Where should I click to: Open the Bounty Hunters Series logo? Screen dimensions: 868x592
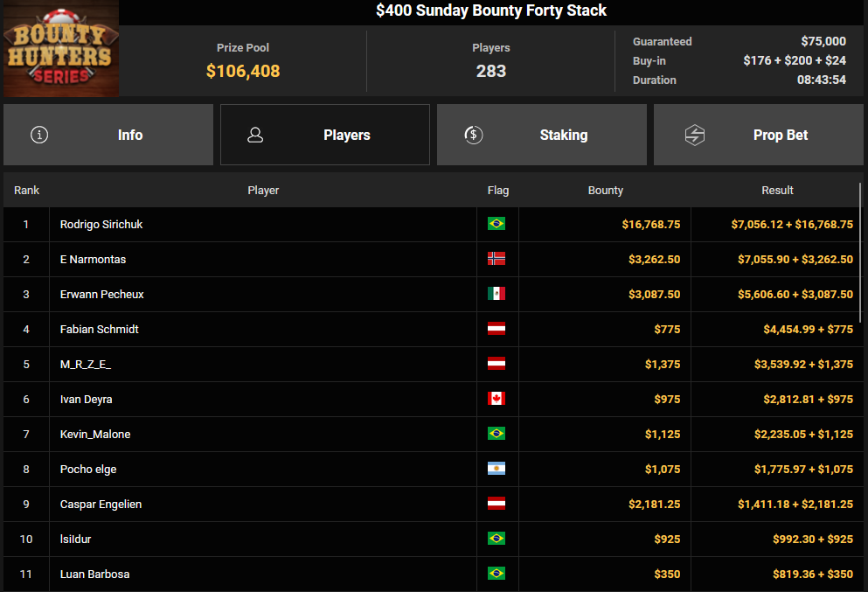pyautogui.click(x=60, y=49)
